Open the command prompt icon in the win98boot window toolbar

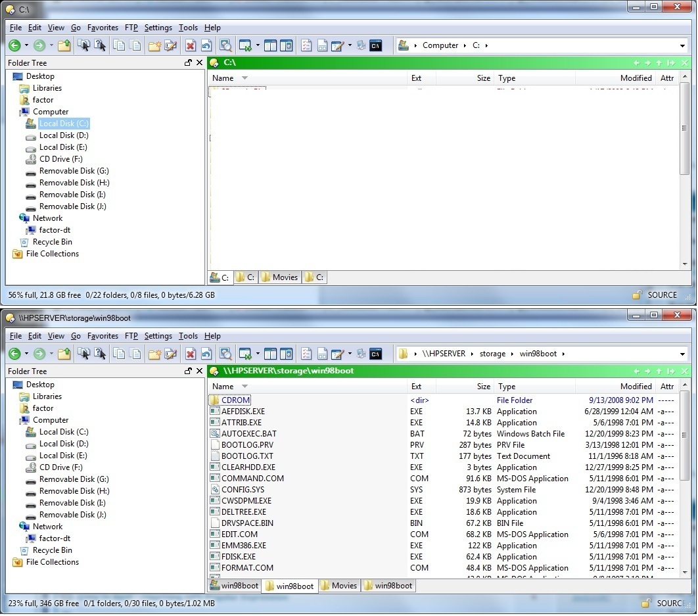coord(376,354)
